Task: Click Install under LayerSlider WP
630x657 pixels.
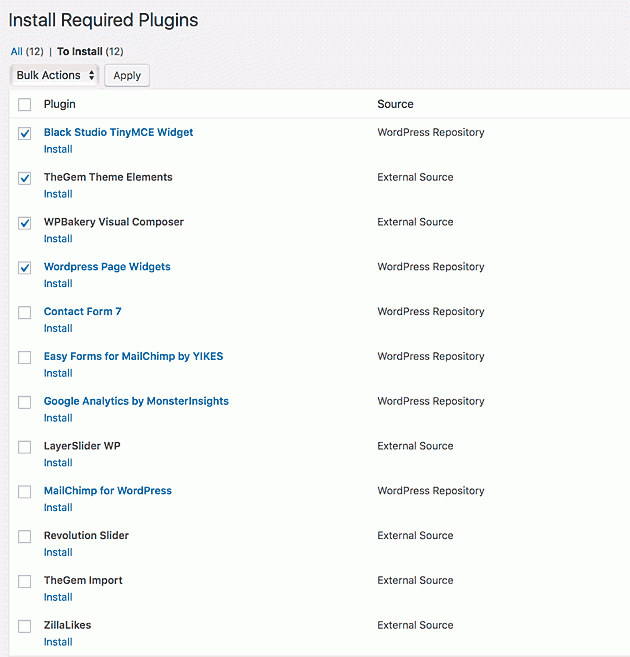Action: tap(58, 463)
